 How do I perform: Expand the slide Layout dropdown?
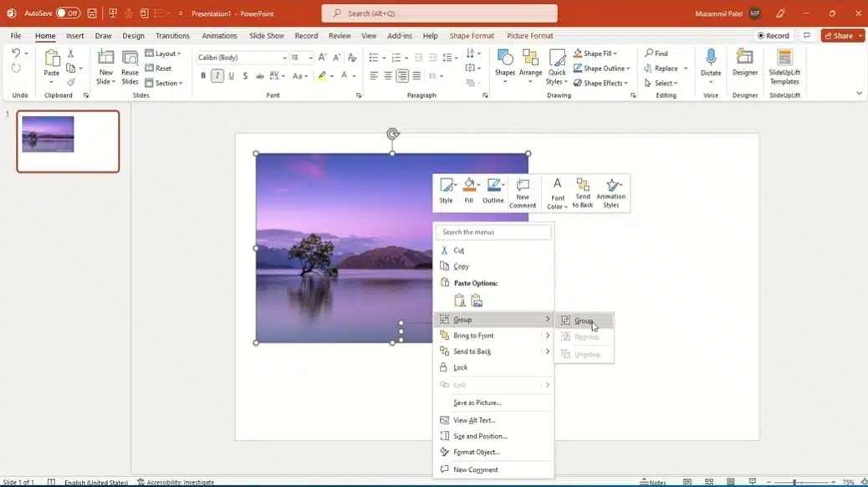pos(166,54)
